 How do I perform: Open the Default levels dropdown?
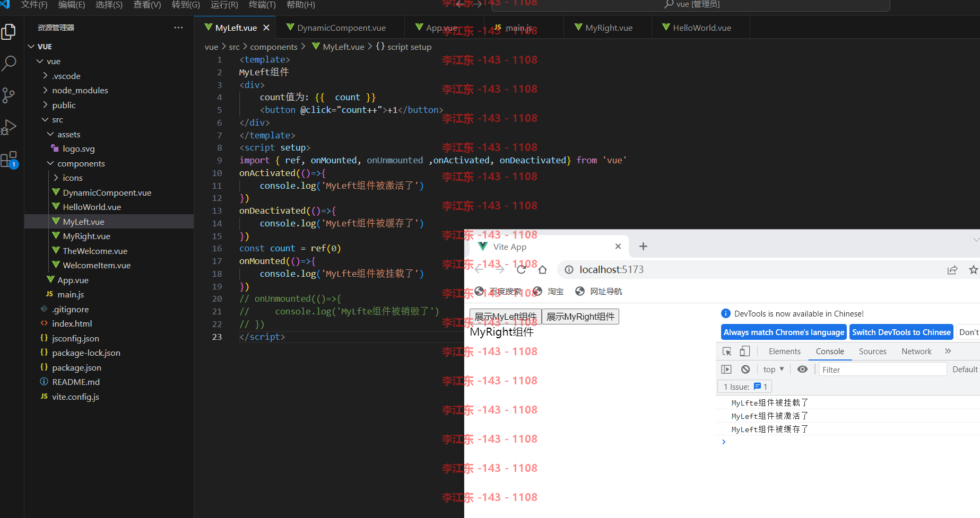[x=965, y=370]
